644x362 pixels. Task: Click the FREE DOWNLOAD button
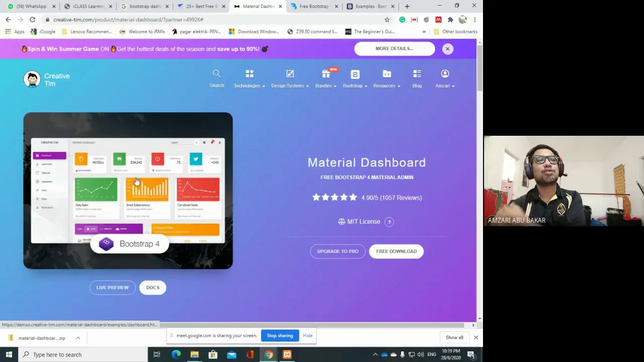coord(396,251)
